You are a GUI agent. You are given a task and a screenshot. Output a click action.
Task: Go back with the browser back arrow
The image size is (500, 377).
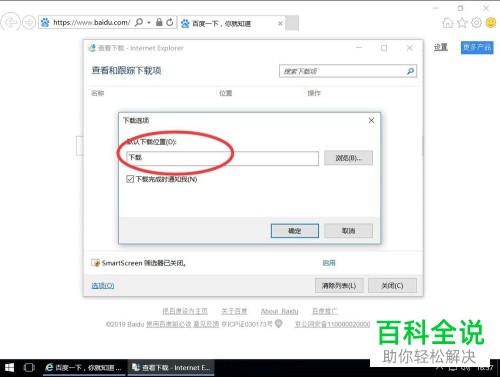click(10, 23)
